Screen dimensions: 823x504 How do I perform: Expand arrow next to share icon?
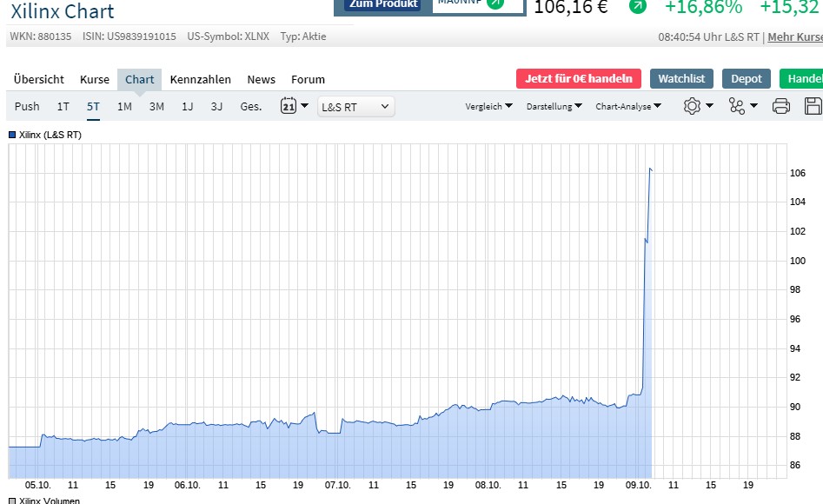click(x=754, y=105)
